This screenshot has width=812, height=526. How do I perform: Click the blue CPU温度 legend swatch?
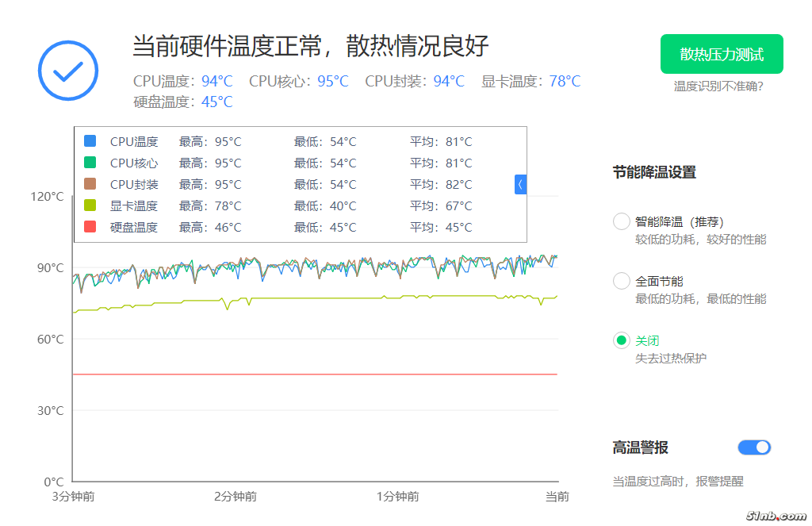coord(90,141)
